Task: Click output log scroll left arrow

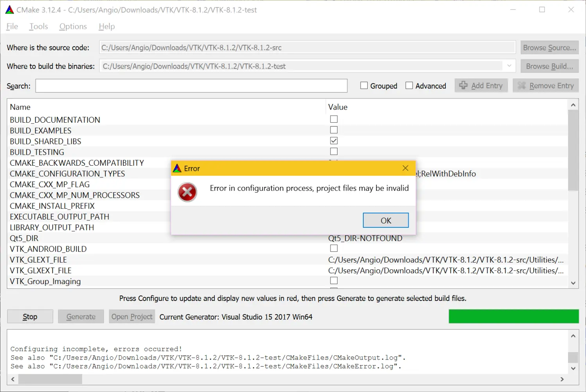Action: pos(13,379)
